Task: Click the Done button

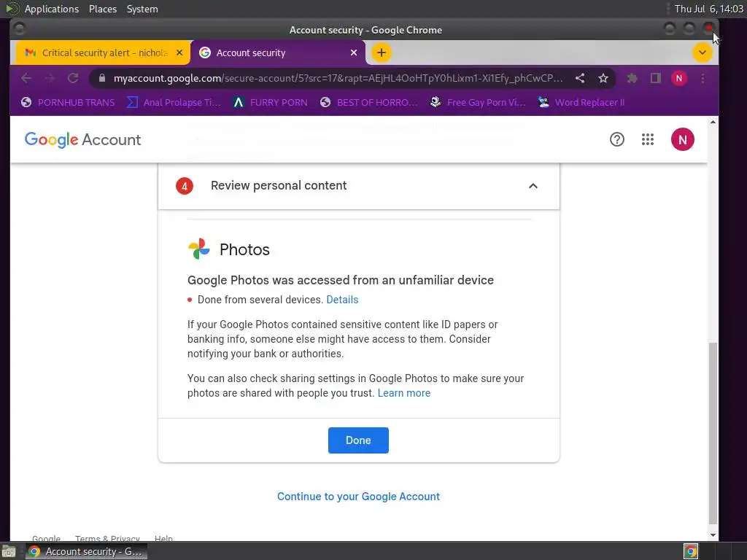Action: tap(358, 440)
